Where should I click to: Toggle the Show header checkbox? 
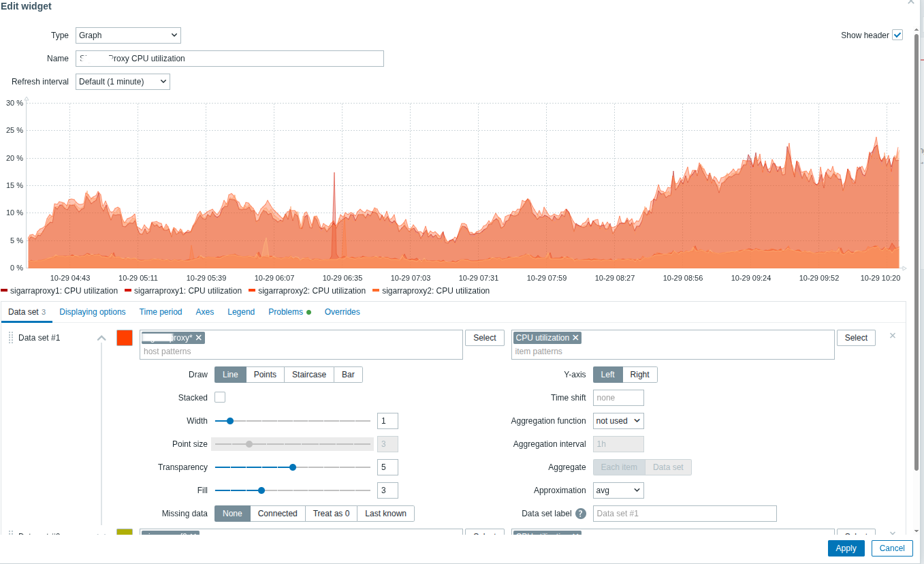pos(897,35)
